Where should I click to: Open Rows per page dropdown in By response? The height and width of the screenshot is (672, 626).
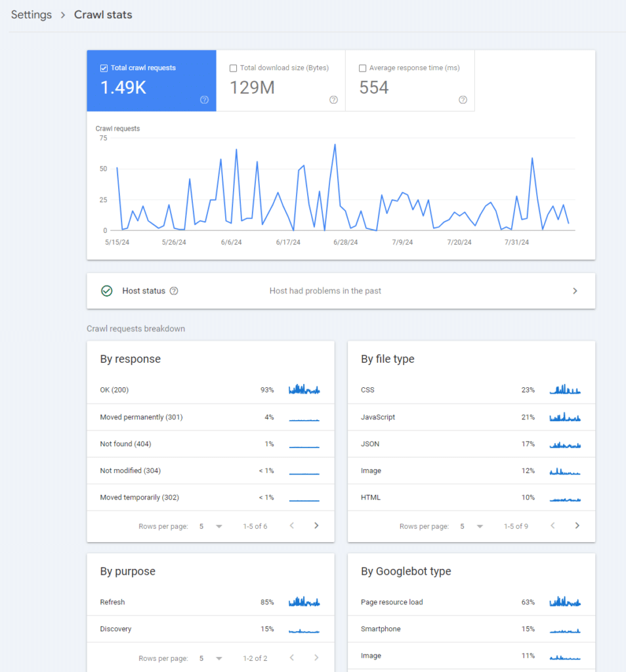click(211, 526)
